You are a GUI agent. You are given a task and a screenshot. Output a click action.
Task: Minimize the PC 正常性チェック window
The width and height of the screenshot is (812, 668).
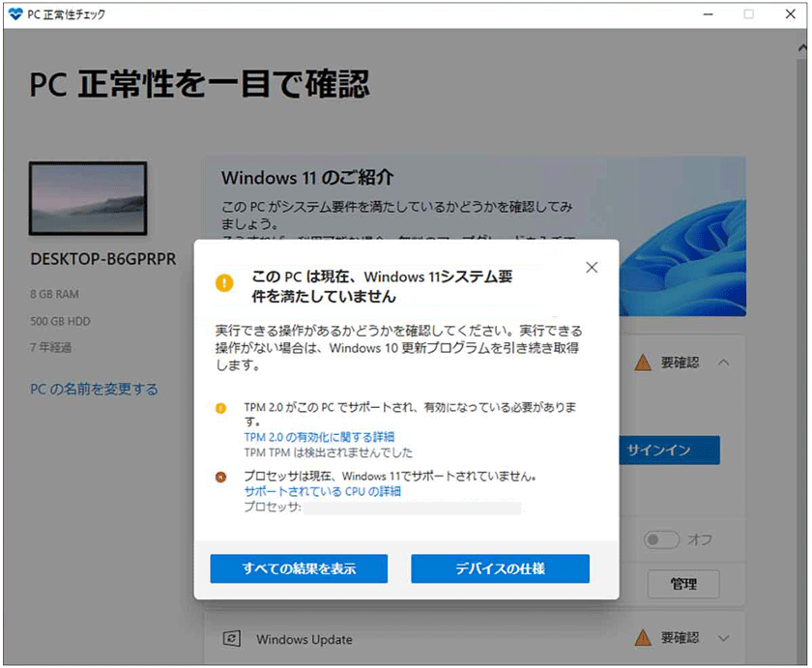pos(708,15)
